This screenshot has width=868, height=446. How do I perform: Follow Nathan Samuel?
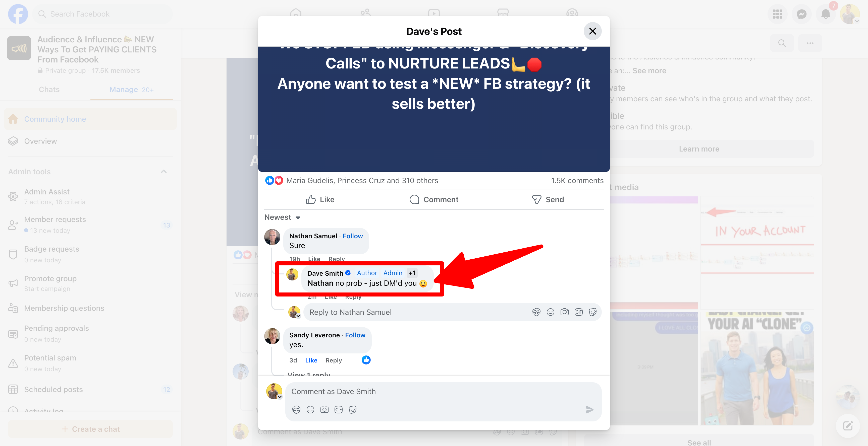352,236
